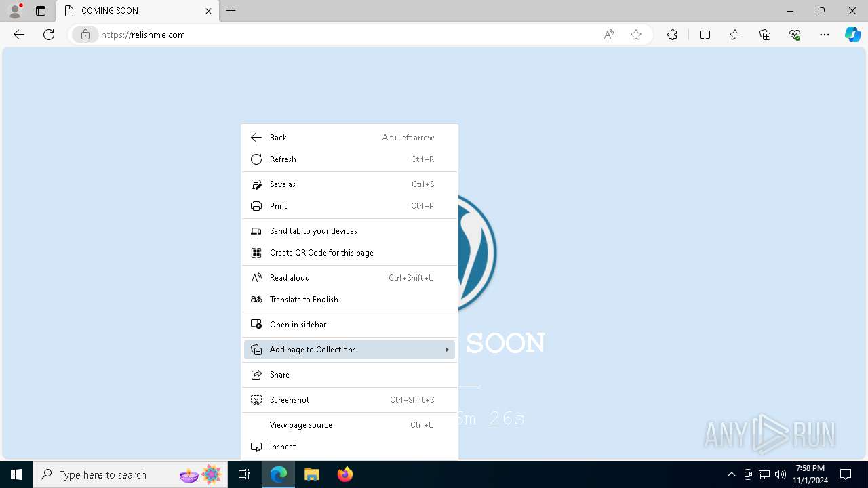Viewport: 868px width, 488px height.
Task: Close the COMING SOON tab
Action: pos(208,11)
